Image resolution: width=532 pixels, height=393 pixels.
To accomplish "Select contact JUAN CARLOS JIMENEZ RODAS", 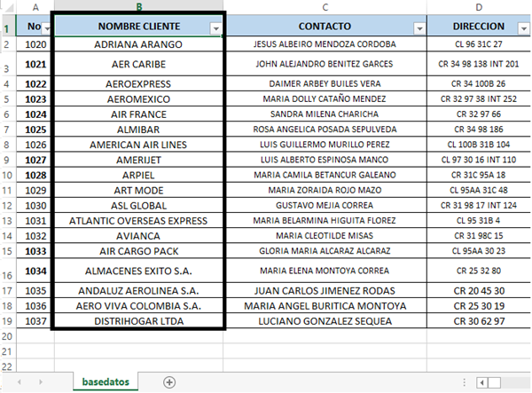I will click(325, 291).
